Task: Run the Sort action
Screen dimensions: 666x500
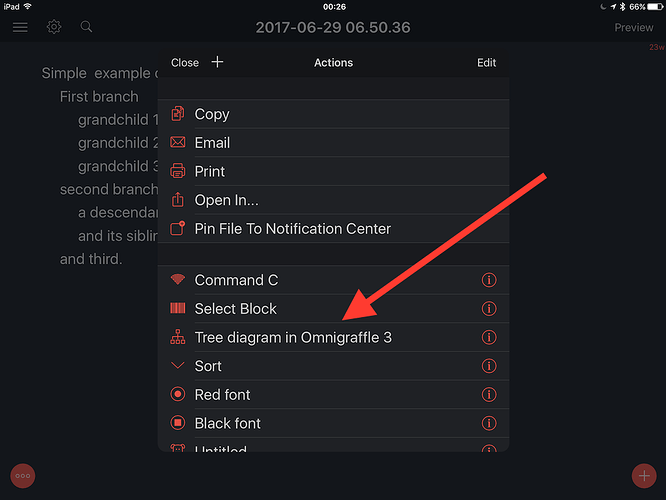Action: pos(333,366)
